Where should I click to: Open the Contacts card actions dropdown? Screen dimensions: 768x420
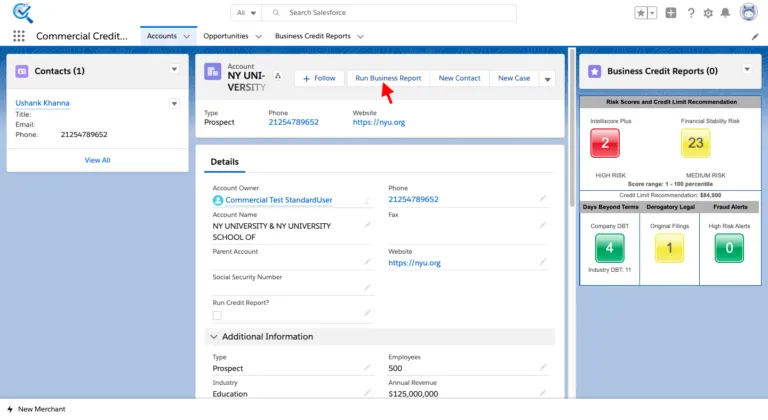pyautogui.click(x=174, y=69)
